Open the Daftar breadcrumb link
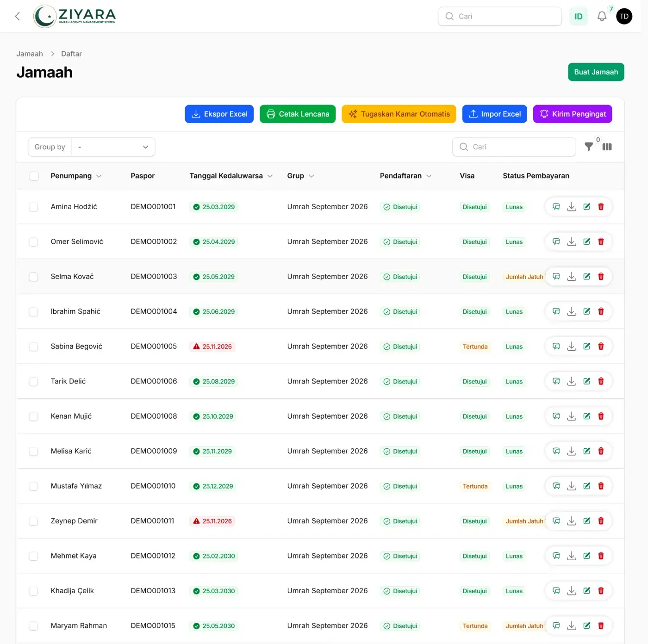648x644 pixels. point(71,54)
